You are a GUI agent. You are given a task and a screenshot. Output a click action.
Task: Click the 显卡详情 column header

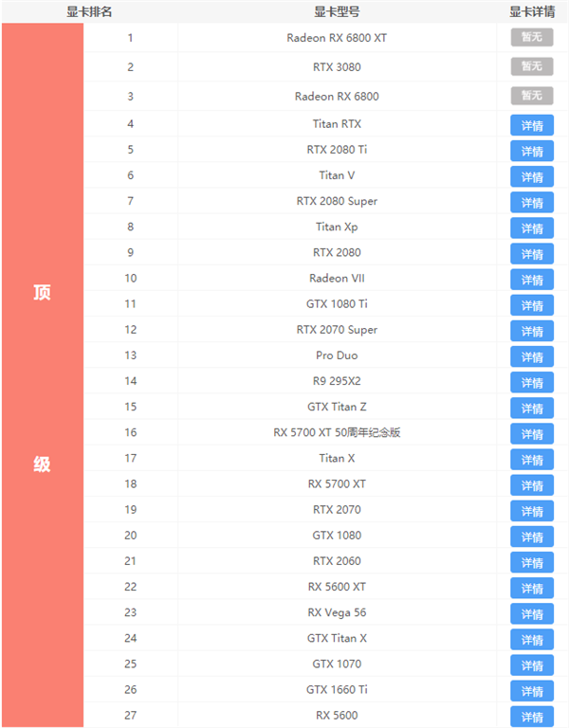point(532,12)
